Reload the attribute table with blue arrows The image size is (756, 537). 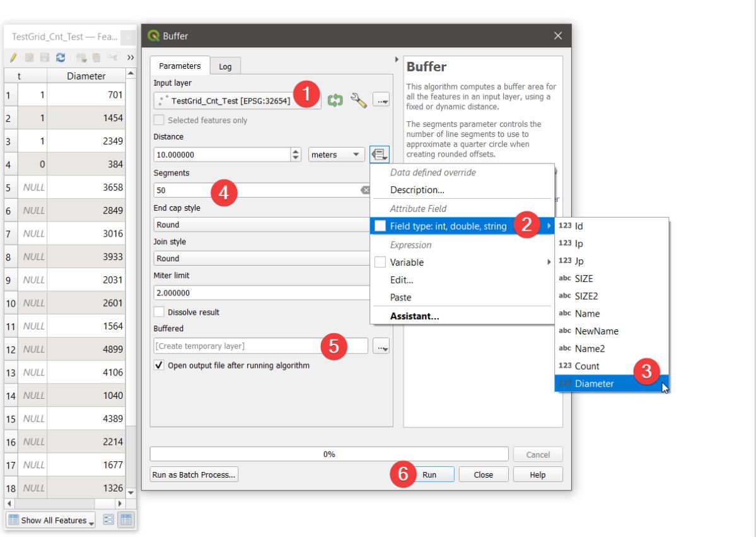click(61, 57)
